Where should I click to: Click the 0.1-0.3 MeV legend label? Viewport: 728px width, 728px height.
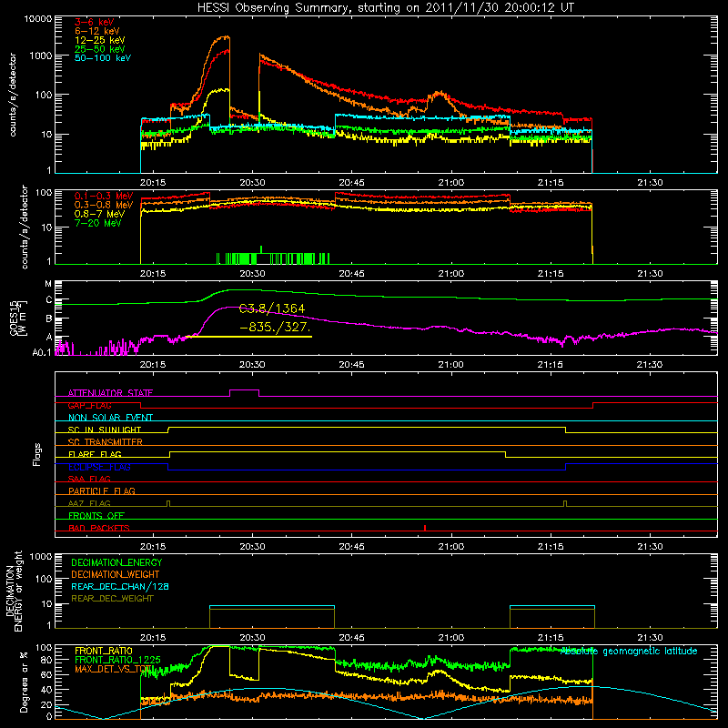click(x=104, y=196)
